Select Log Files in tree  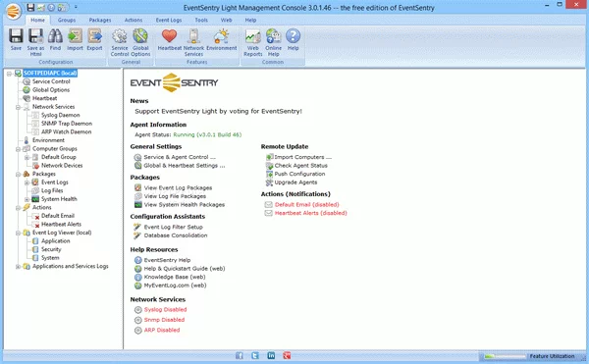click(52, 190)
